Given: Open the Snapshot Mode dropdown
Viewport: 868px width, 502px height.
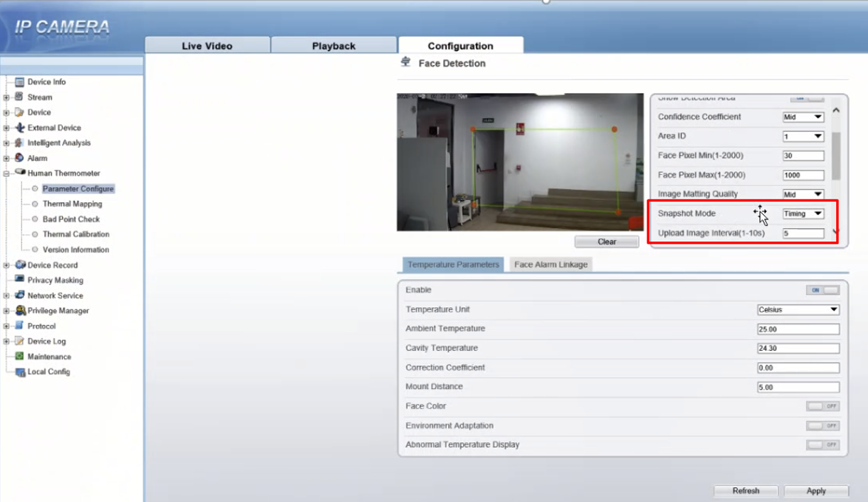Looking at the screenshot, I should point(803,213).
